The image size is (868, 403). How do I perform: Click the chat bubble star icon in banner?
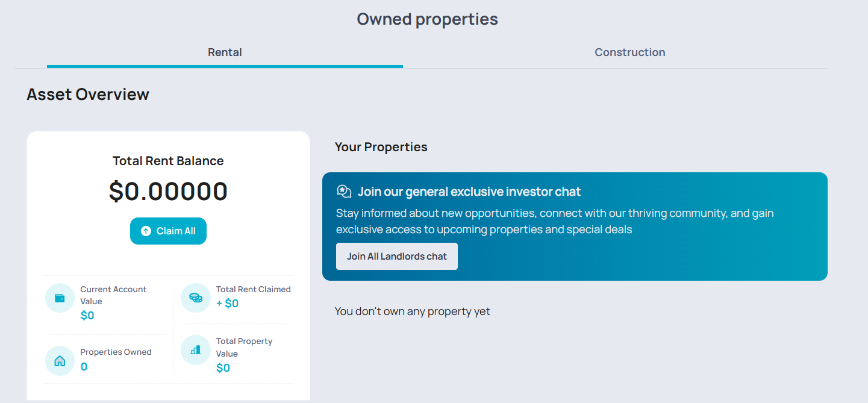(x=344, y=192)
